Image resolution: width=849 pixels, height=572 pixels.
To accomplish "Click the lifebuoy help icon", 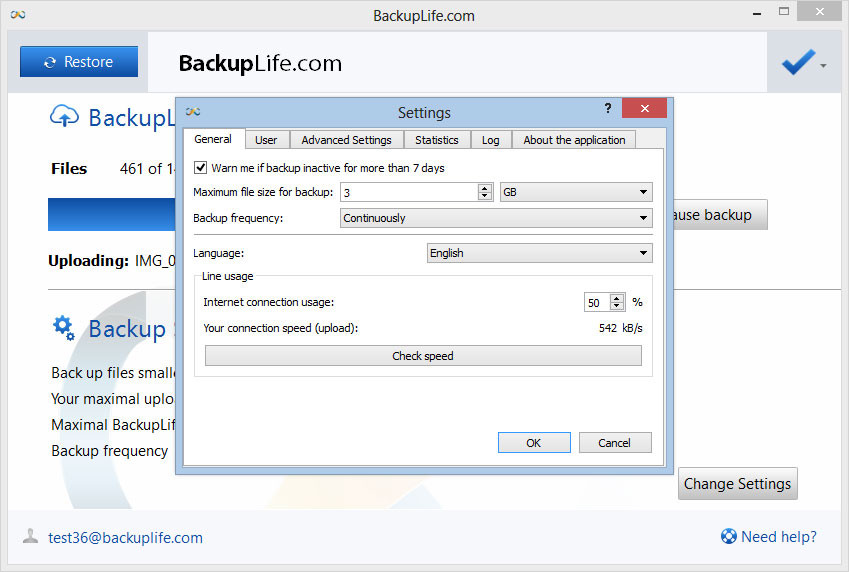I will tap(728, 536).
